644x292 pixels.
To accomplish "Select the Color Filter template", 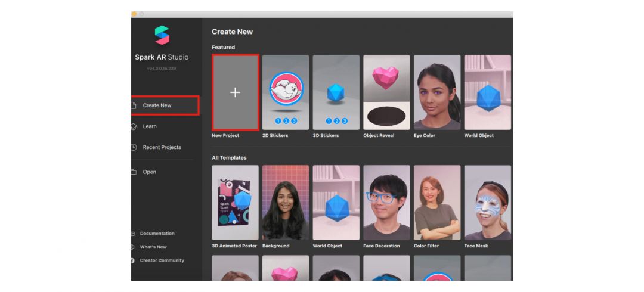I will coord(437,203).
